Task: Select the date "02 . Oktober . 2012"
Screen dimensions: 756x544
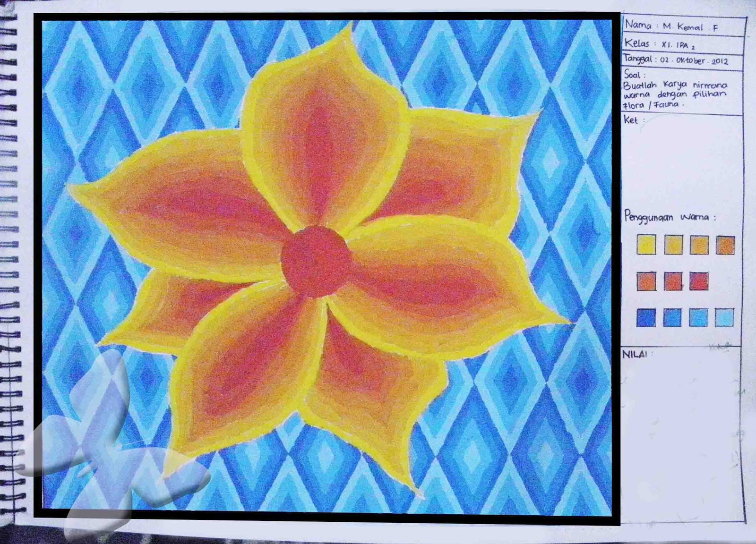Action: 694,61
